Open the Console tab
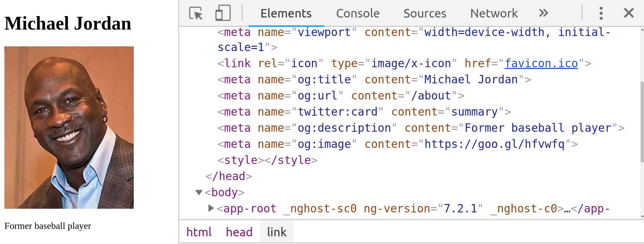The height and width of the screenshot is (244, 644). click(x=358, y=13)
